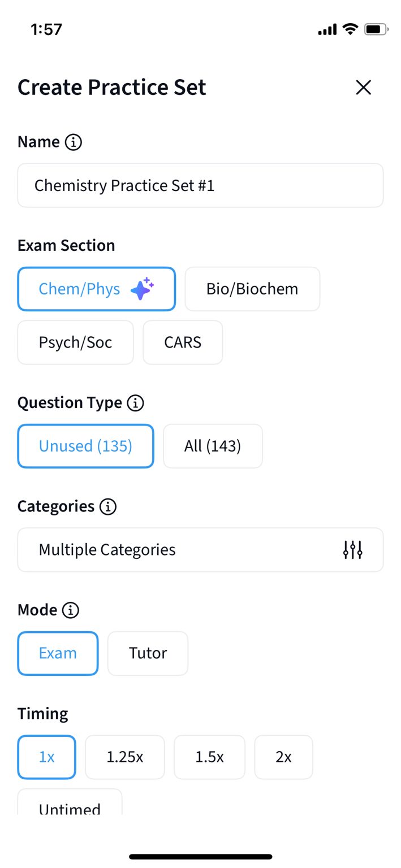
Task: Open the Multiple Categories selector
Action: [x=200, y=549]
